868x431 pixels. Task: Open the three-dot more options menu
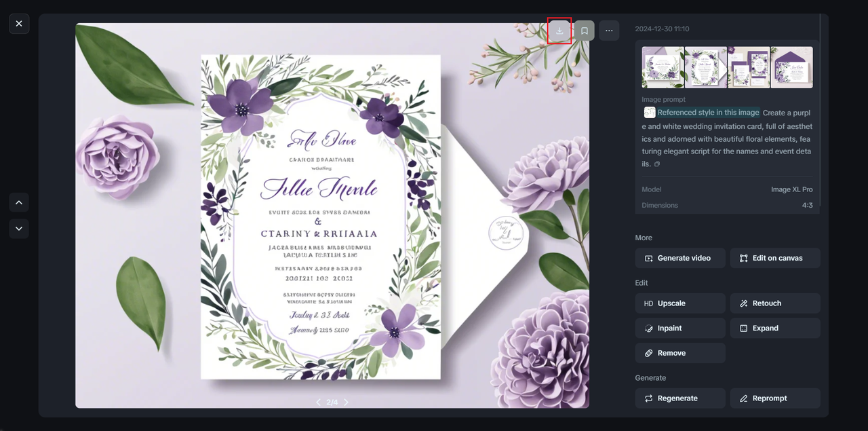coord(609,31)
